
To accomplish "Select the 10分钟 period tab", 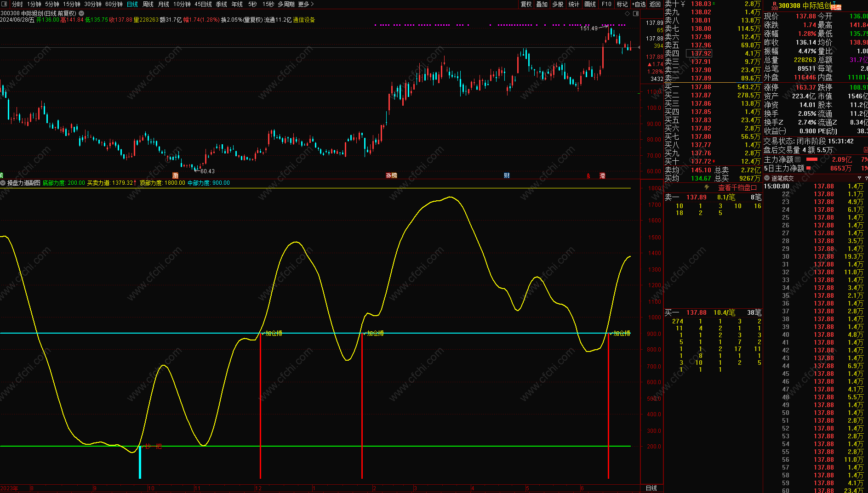I will point(182,4).
